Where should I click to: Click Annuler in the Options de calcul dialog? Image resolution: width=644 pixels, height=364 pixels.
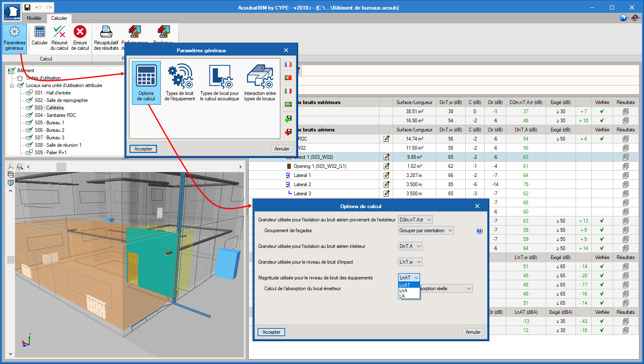(473, 332)
